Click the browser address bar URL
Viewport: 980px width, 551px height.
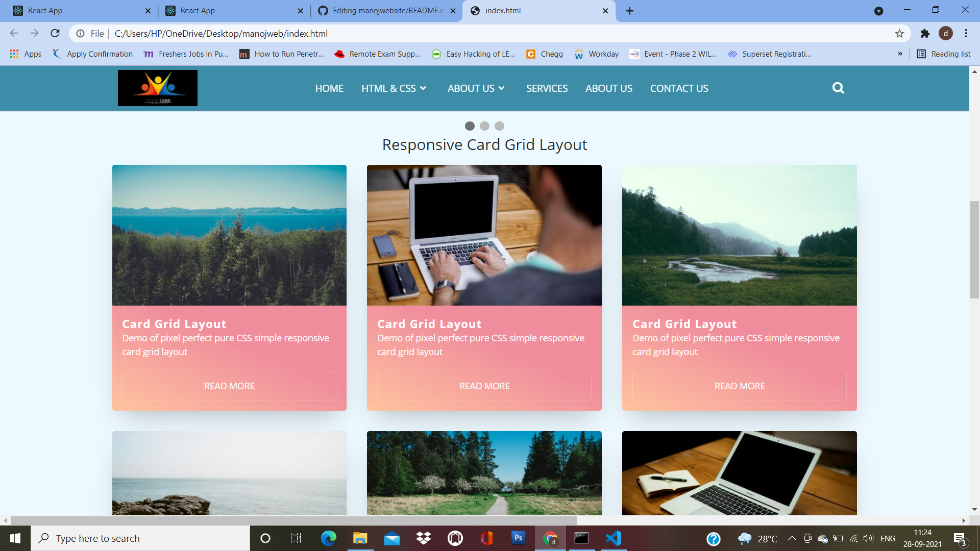[x=221, y=34]
